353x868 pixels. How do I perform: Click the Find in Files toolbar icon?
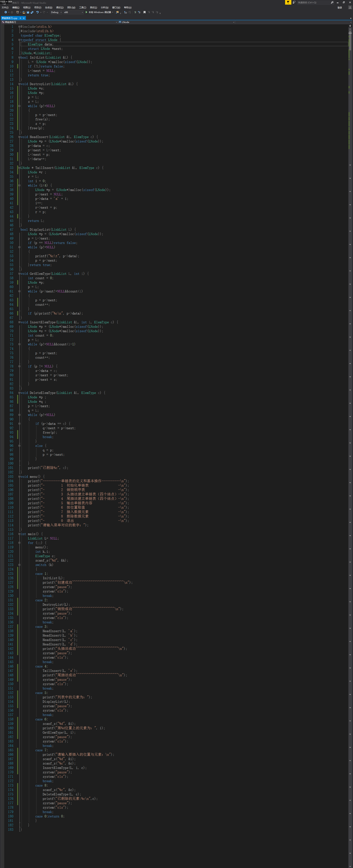[x=117, y=12]
